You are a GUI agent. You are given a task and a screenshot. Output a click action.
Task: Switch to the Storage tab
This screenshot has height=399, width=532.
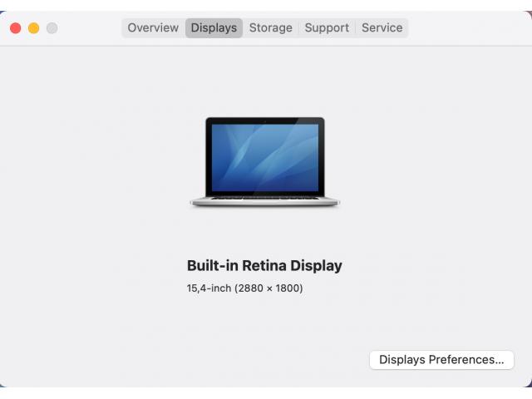point(270,27)
